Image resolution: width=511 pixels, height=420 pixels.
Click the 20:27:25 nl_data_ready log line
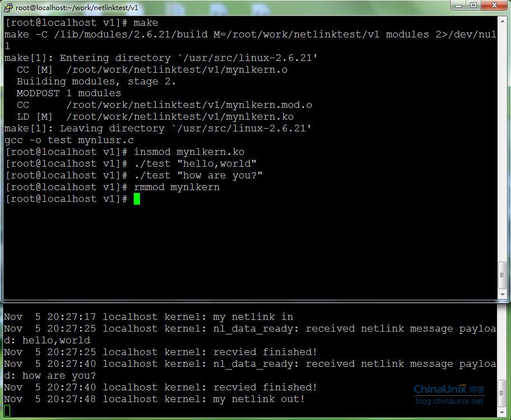point(250,328)
